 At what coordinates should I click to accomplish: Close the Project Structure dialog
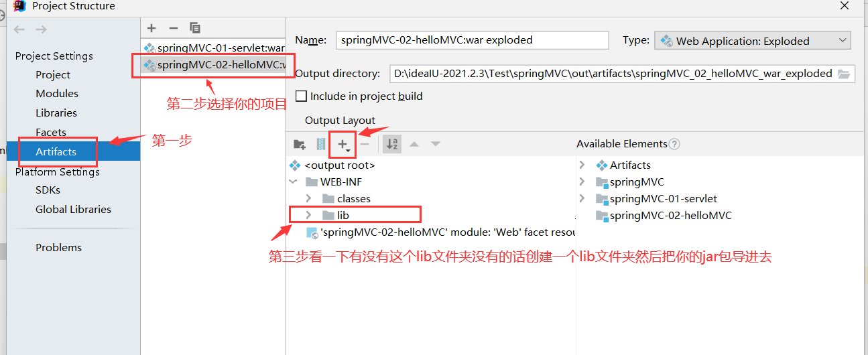pos(845,5)
